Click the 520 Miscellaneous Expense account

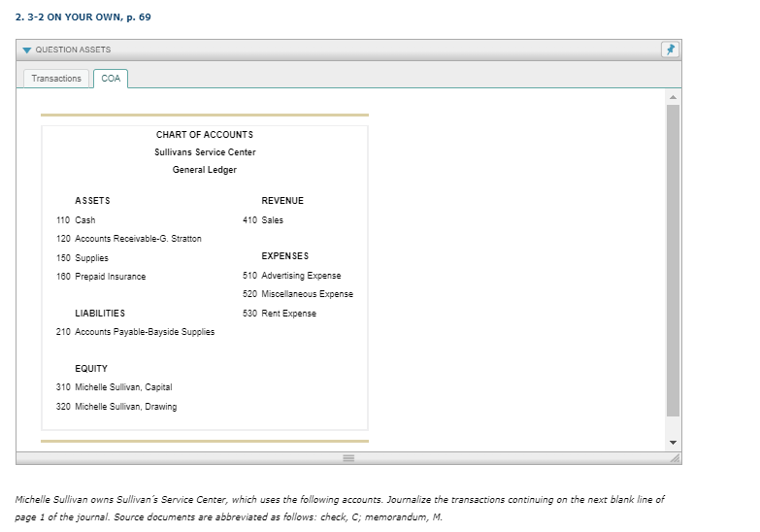pos(298,294)
